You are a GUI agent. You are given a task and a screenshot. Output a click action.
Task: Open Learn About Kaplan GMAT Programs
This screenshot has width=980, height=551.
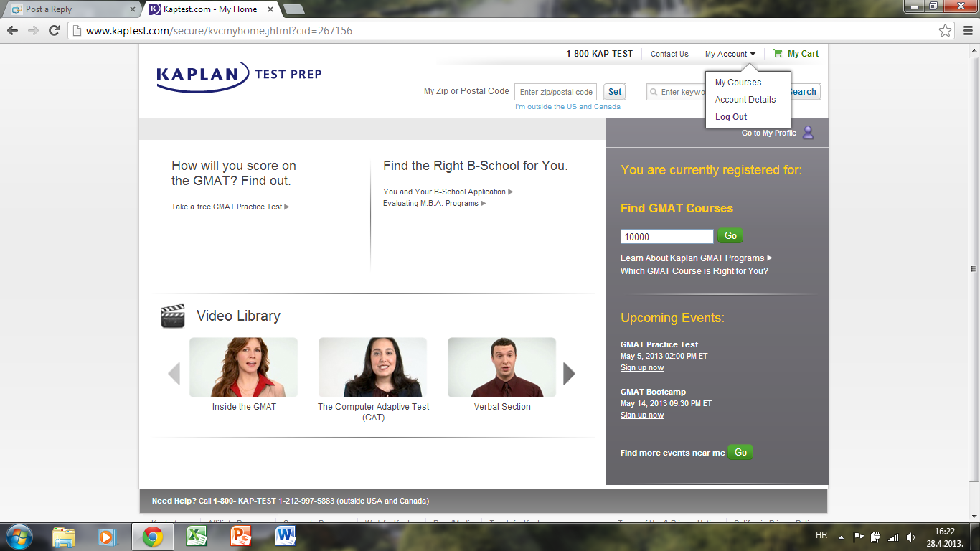point(697,258)
